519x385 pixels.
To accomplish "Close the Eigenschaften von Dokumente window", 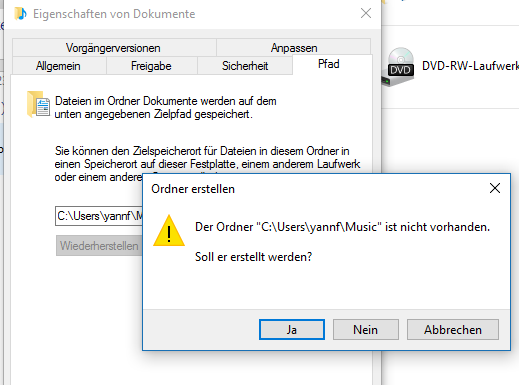I will 366,13.
